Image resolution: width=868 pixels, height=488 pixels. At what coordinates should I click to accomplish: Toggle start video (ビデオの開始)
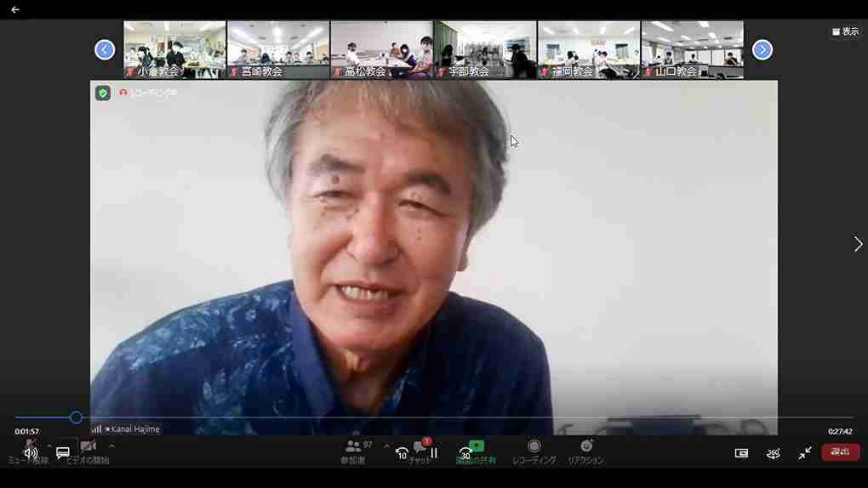click(x=88, y=451)
